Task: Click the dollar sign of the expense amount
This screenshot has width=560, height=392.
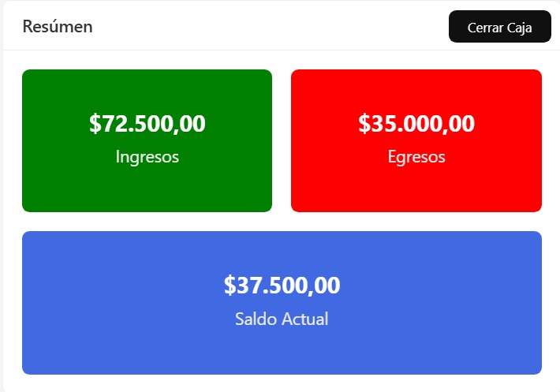Action: (x=364, y=124)
